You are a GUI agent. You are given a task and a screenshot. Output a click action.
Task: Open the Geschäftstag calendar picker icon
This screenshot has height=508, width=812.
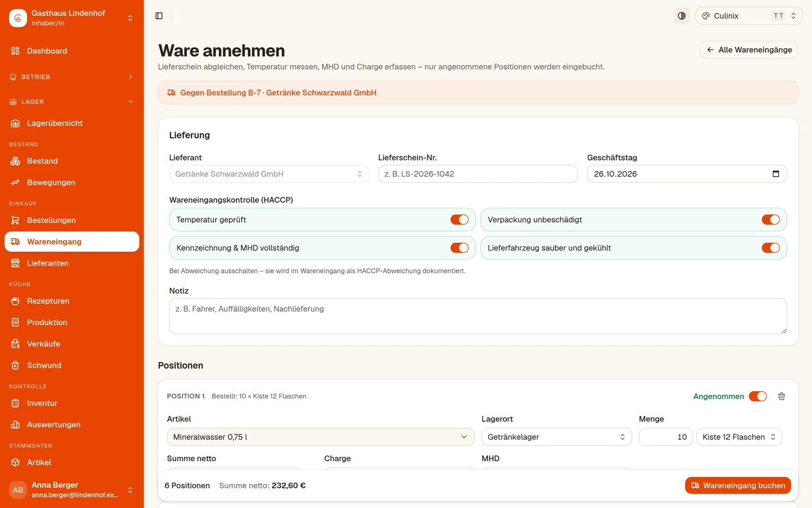[775, 174]
